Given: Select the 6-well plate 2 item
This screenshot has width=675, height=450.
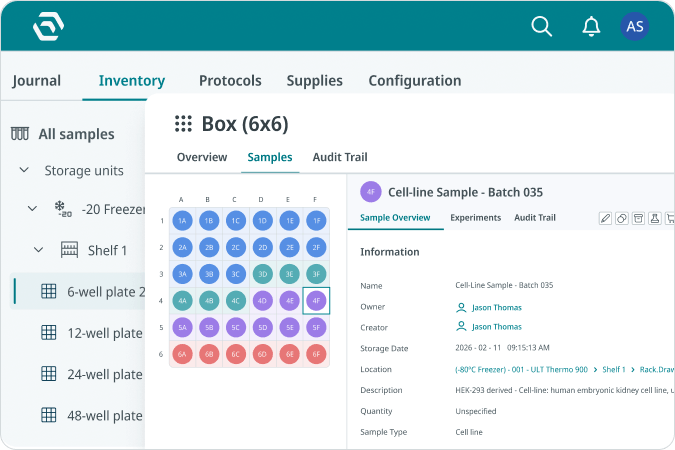Looking at the screenshot, I should click(78, 292).
